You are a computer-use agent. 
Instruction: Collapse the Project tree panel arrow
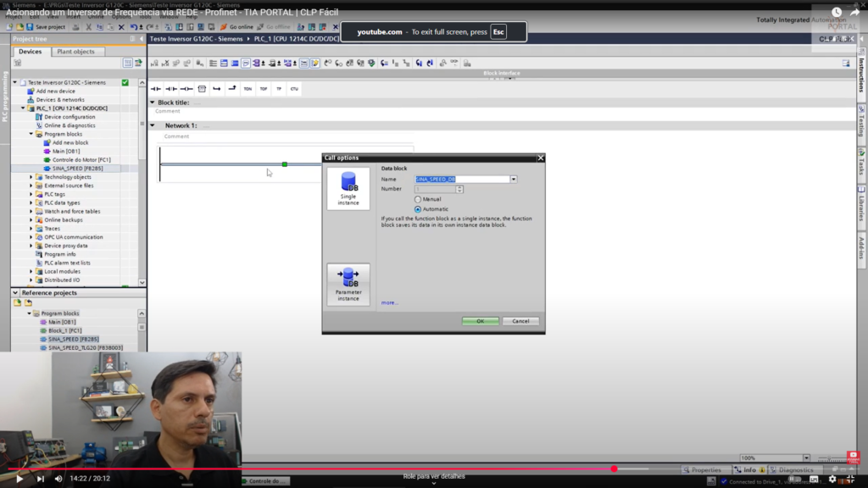tap(142, 39)
